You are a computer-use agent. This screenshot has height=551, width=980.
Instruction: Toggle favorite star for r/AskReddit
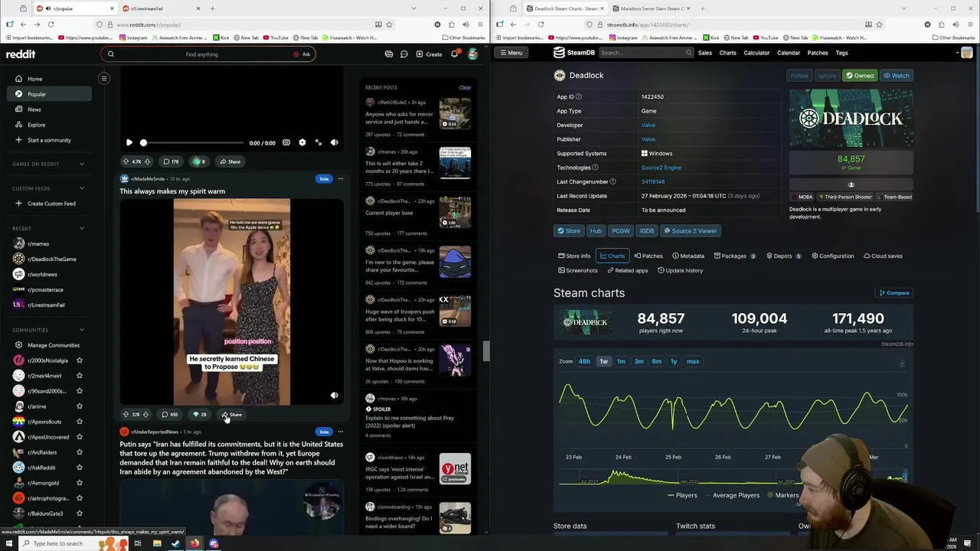tap(80, 468)
